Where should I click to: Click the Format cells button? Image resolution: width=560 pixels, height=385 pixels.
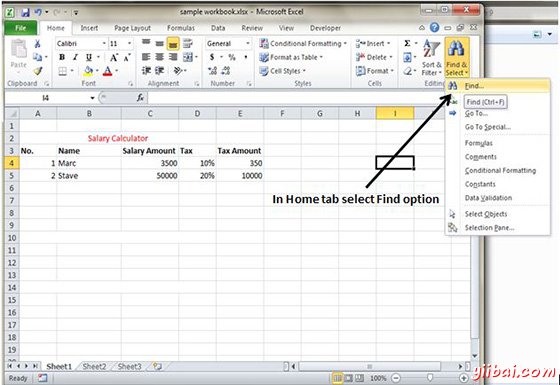point(374,71)
